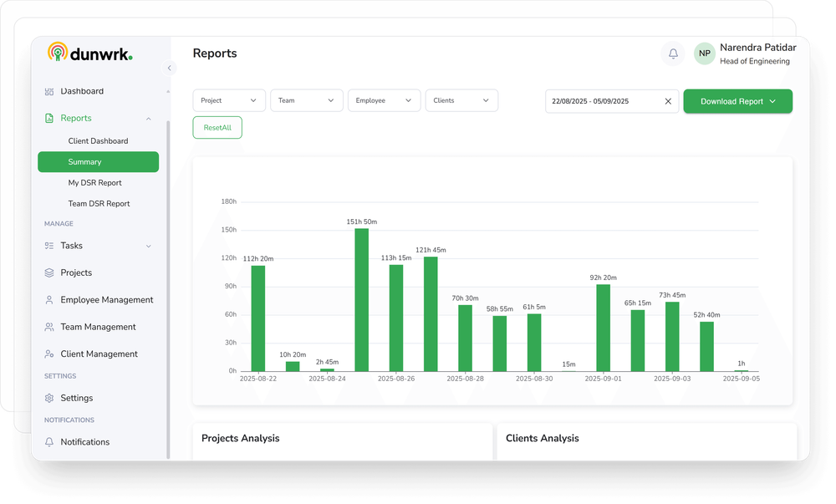Click the dunwrk logo icon
Image resolution: width=836 pixels, height=504 pixels.
point(57,53)
